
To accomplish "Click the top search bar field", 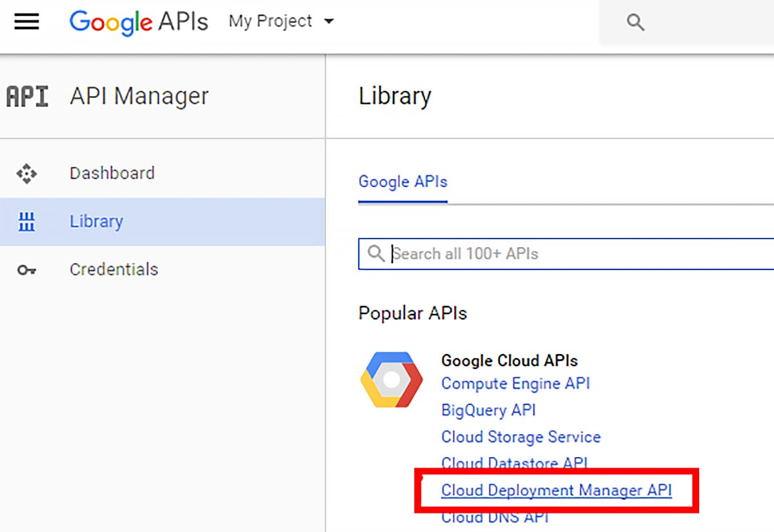I will (686, 23).
